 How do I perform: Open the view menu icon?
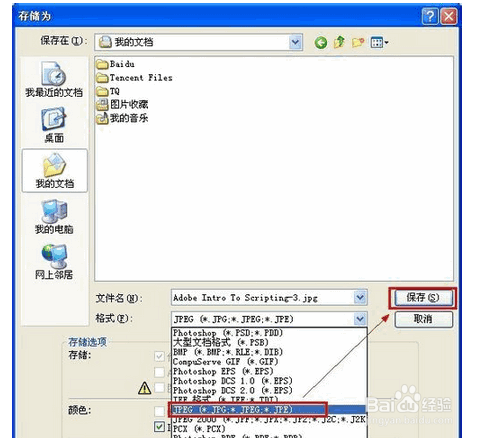click(x=379, y=42)
